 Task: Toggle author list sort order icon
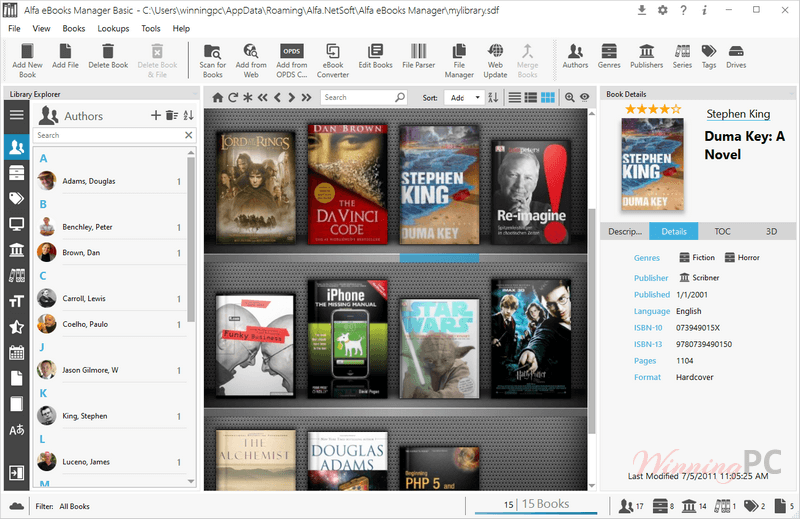click(188, 115)
